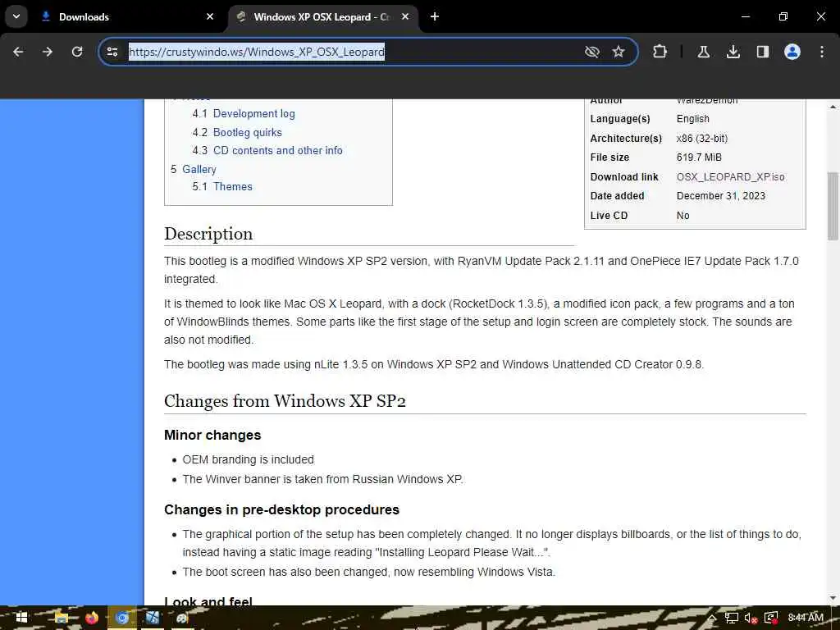
Task: Click the December 31, 2023 date value
Action: [x=721, y=196]
